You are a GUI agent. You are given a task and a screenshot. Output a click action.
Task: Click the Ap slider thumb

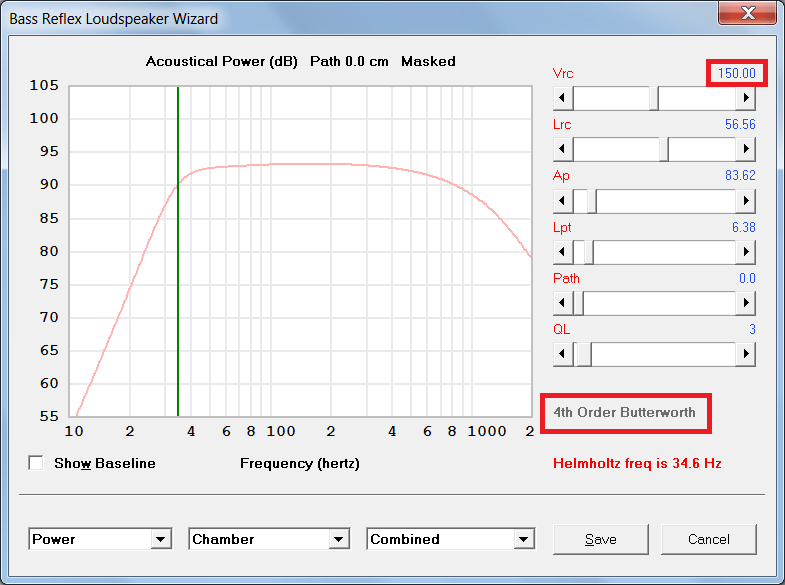[x=592, y=201]
